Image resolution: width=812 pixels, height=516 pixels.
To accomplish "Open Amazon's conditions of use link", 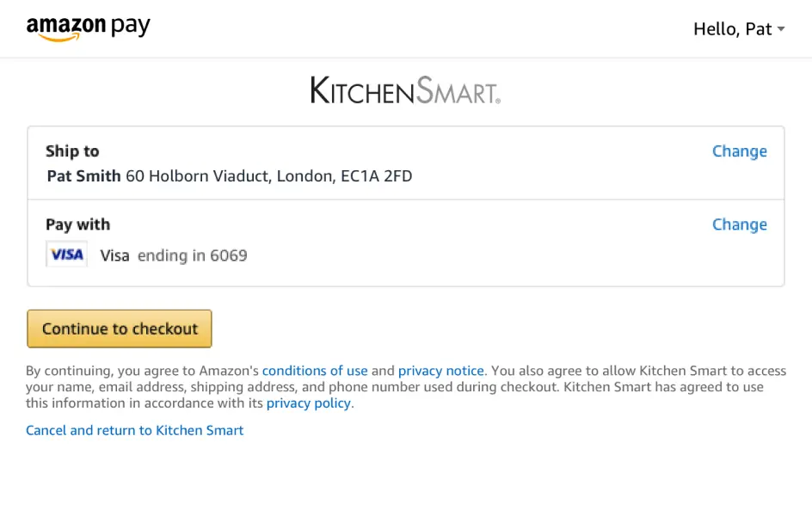I will tap(315, 371).
